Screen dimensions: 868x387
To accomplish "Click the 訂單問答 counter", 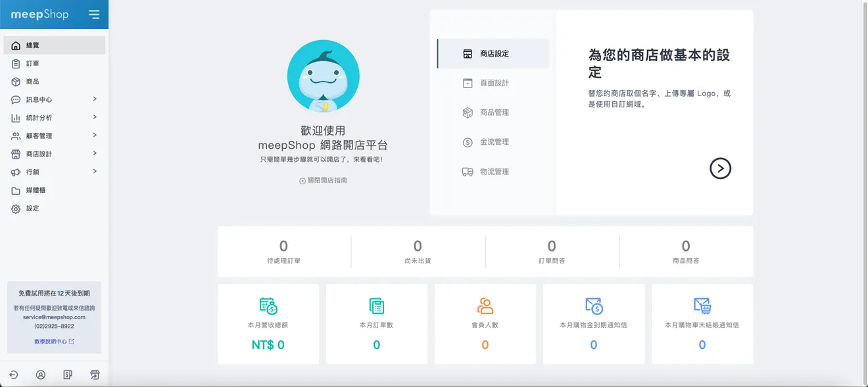I will (x=552, y=251).
